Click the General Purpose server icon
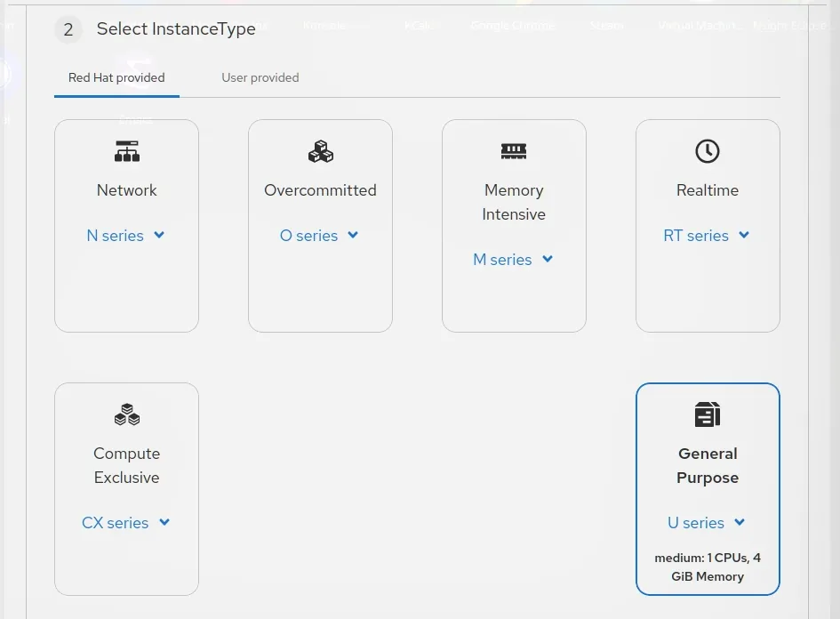840x619 pixels. (708, 414)
